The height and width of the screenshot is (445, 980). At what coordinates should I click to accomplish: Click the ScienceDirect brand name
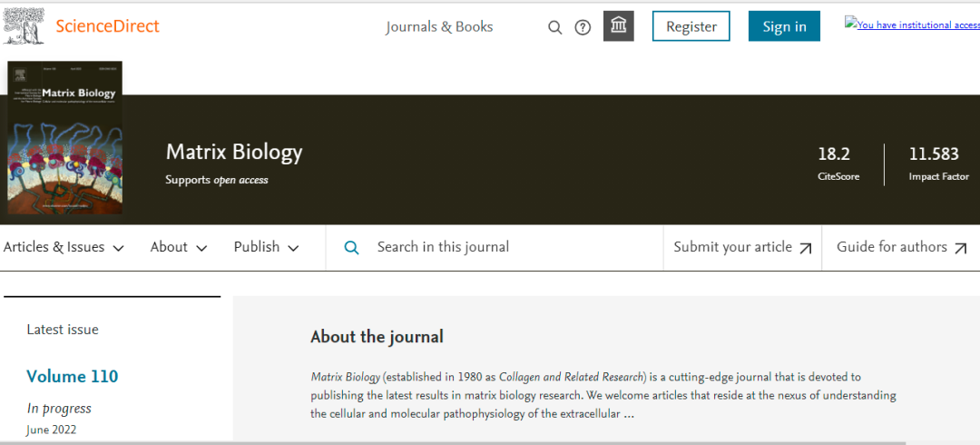107,25
